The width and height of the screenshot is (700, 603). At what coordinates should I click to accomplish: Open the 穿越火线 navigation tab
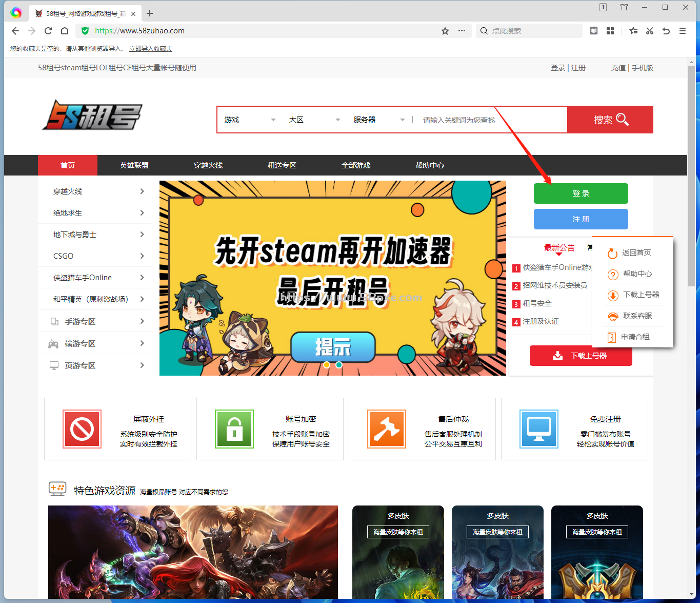click(x=208, y=165)
